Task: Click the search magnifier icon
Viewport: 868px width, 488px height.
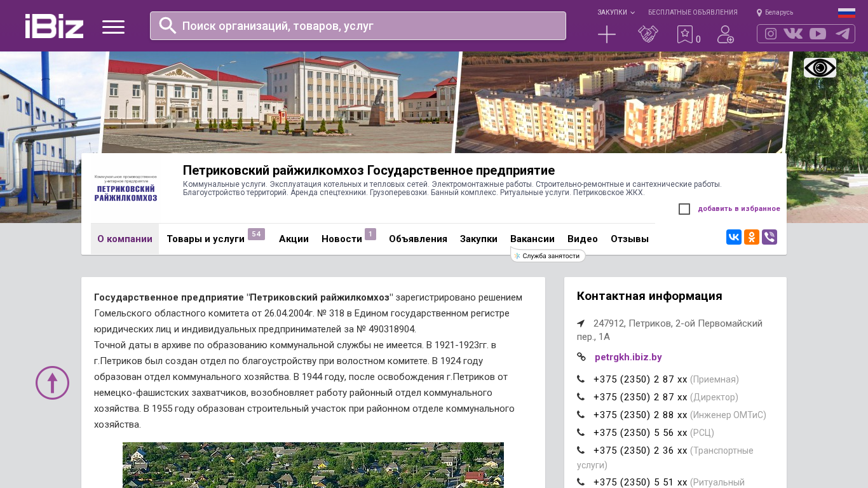Action: pyautogui.click(x=168, y=25)
